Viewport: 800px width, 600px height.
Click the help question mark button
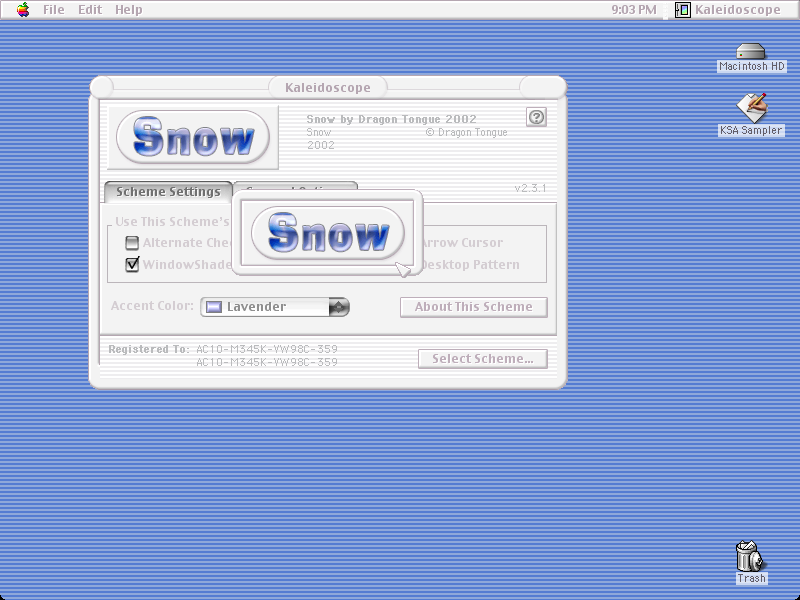pyautogui.click(x=536, y=117)
